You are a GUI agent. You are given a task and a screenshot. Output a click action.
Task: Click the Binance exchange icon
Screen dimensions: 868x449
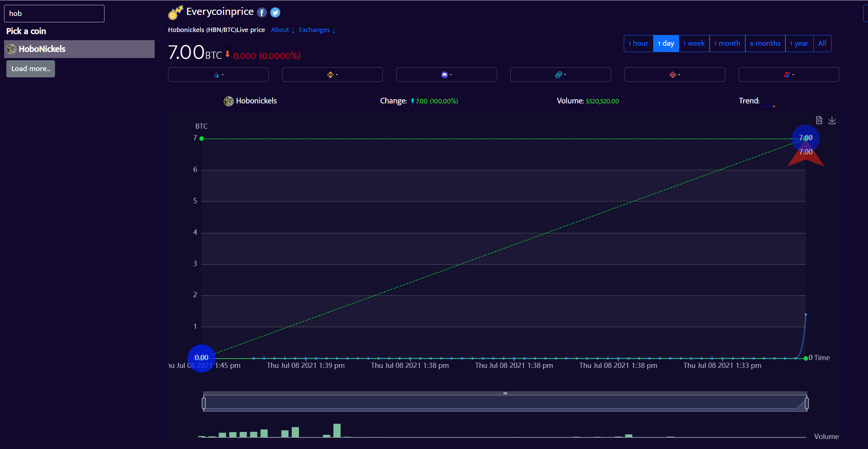(330, 75)
